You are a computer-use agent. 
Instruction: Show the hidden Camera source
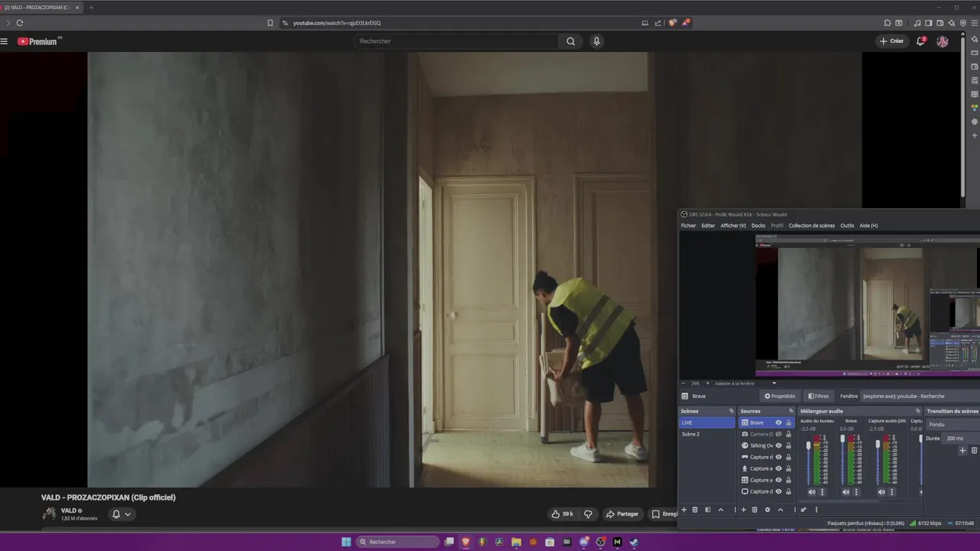pyautogui.click(x=779, y=434)
